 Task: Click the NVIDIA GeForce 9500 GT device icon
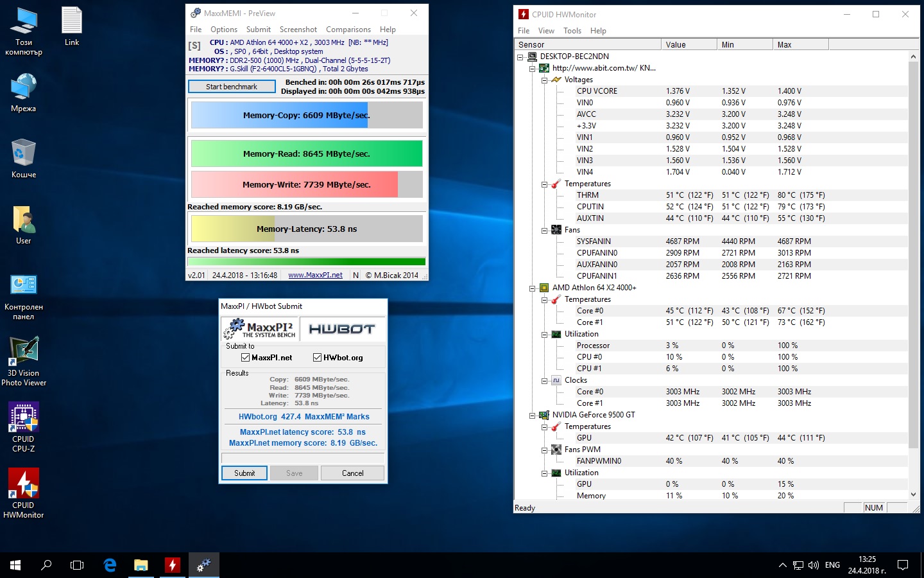[x=544, y=415]
